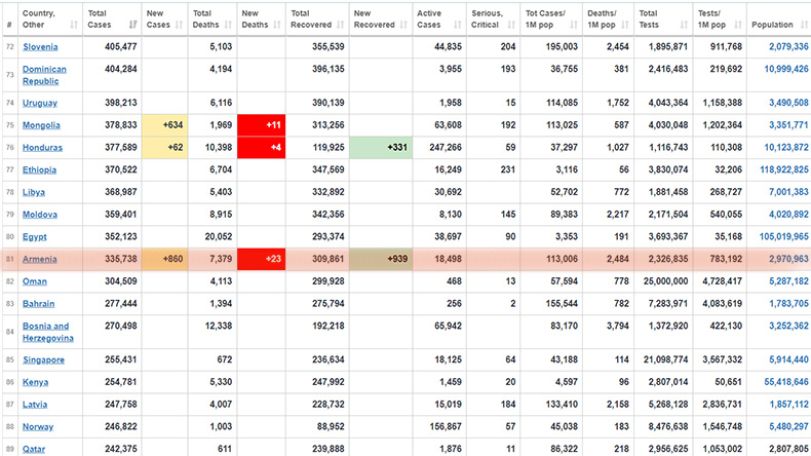This screenshot has height=456, width=811.
Task: Open the Armenia country link
Action: (39, 259)
